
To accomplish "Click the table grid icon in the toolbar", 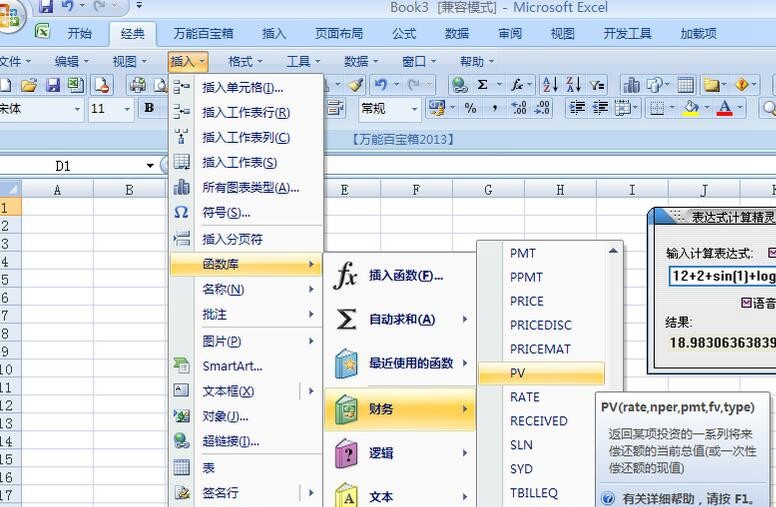I will pos(685,85).
